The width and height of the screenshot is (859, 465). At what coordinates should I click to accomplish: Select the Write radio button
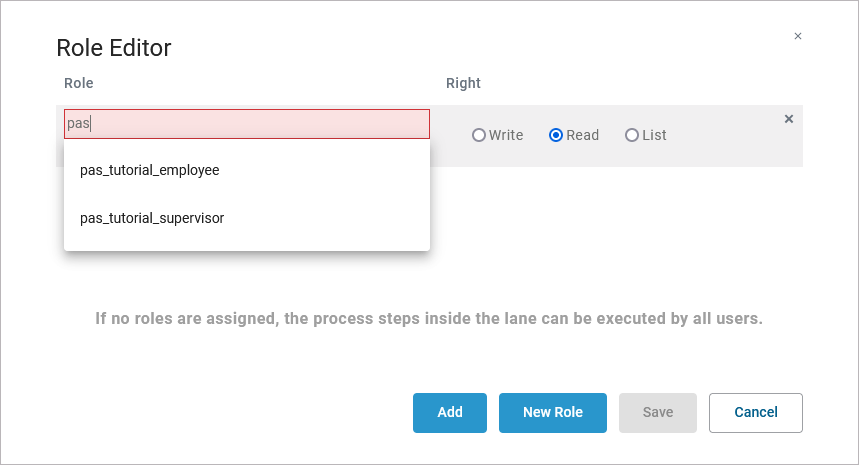[x=479, y=135]
